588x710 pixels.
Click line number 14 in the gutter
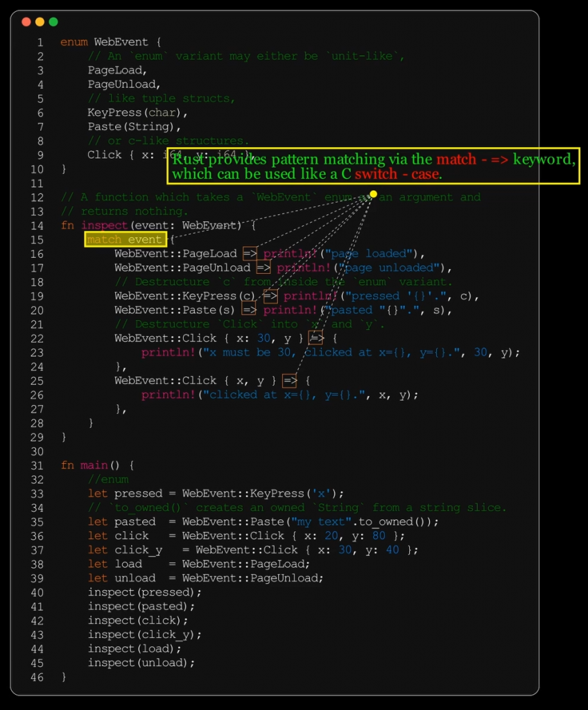coord(37,225)
